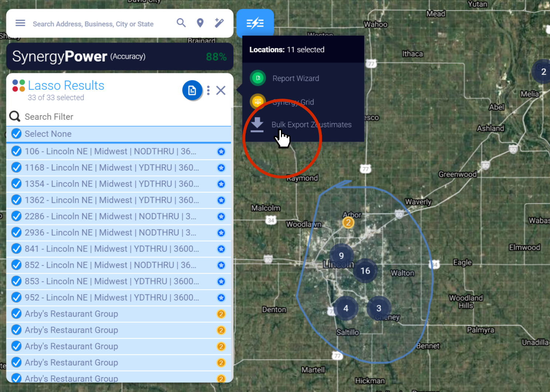Viewport: 550px width, 392px height.
Task: Click the yellow Synergy Grid icon
Action: tap(258, 101)
